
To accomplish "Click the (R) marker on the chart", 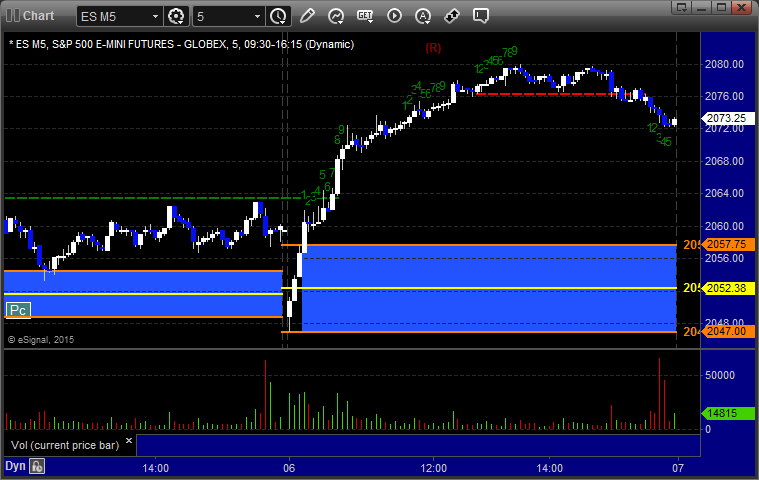I will pyautogui.click(x=433, y=48).
